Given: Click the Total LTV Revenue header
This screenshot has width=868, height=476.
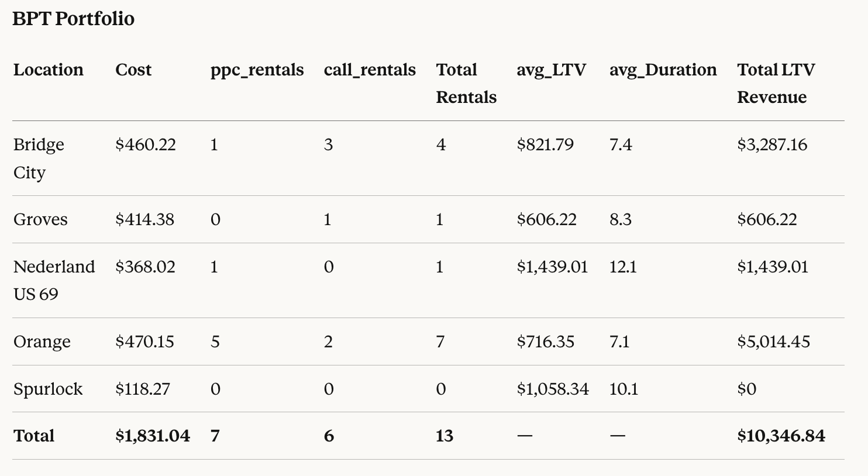Looking at the screenshot, I should click(x=776, y=83).
